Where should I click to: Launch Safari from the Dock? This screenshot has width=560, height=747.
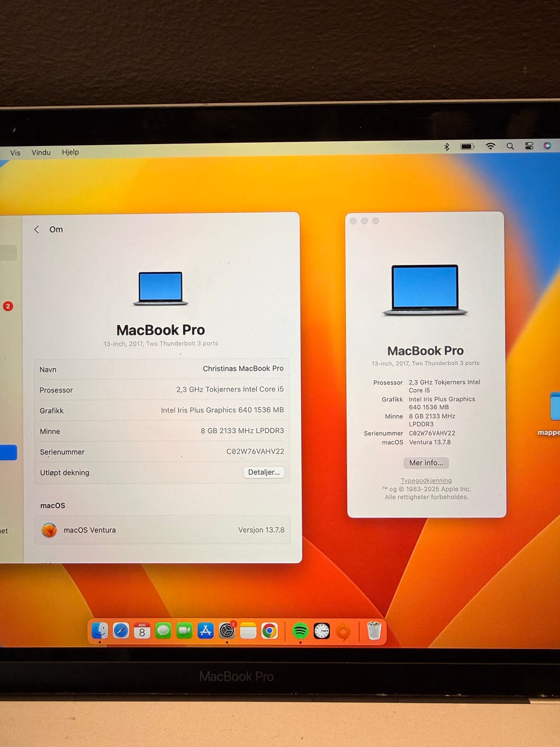(121, 631)
